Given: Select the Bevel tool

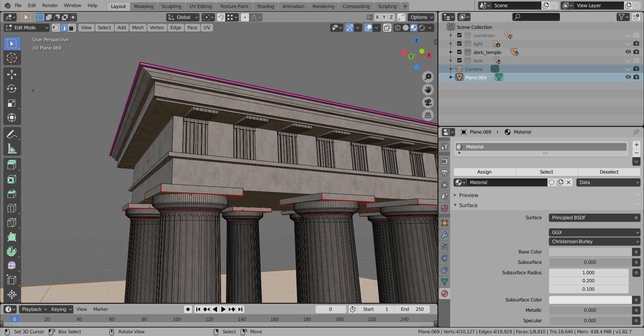Looking at the screenshot, I should [12, 194].
